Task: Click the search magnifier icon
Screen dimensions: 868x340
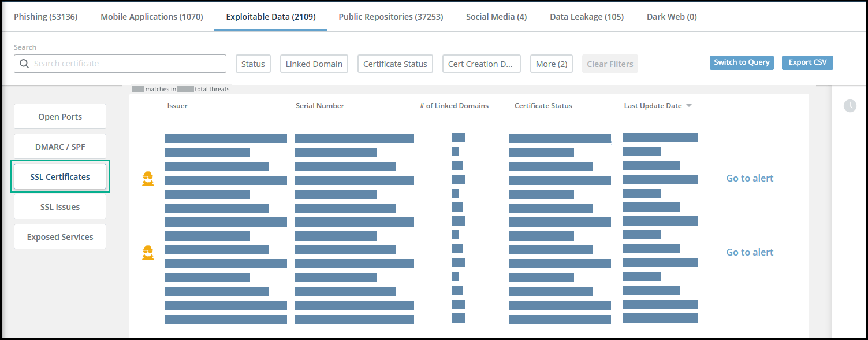Action: pyautogui.click(x=24, y=64)
